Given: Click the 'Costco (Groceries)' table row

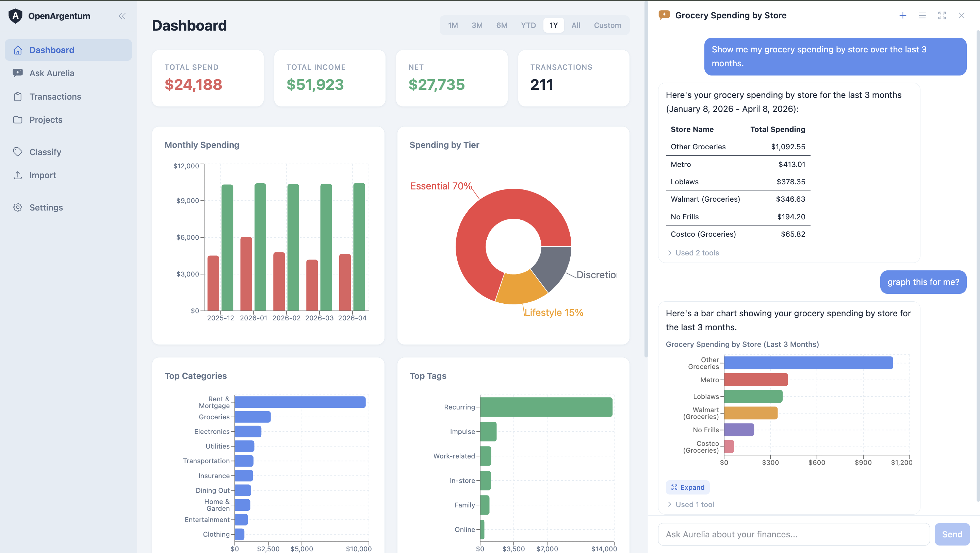Looking at the screenshot, I should pyautogui.click(x=738, y=234).
